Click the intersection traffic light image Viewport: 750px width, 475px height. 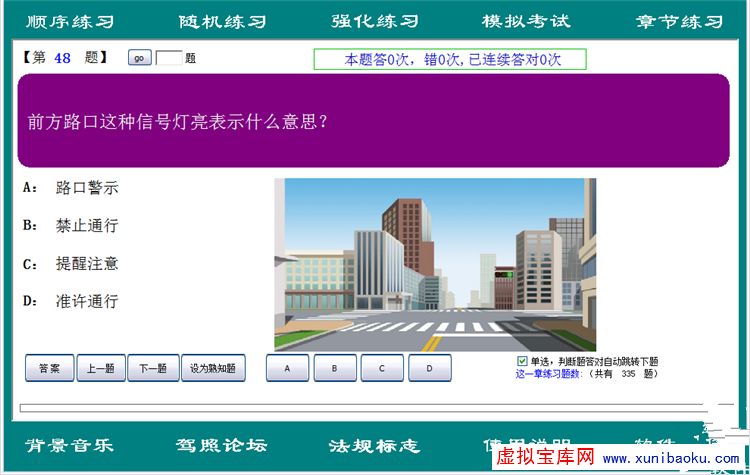pos(435,264)
